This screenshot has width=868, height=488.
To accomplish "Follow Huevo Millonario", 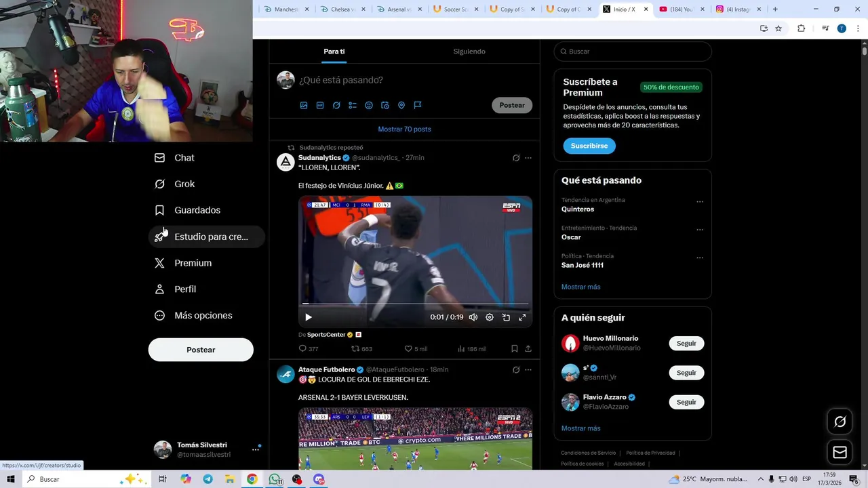I will pos(686,344).
